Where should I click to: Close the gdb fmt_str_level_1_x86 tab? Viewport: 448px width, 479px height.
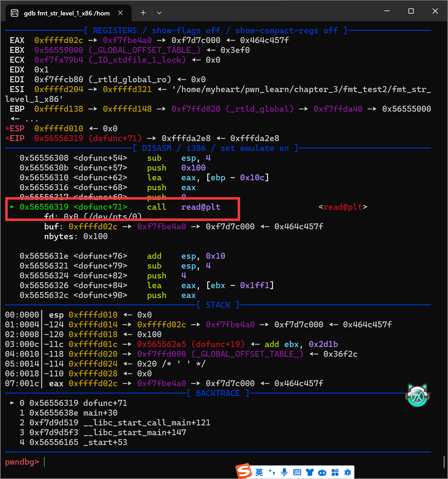pos(120,13)
